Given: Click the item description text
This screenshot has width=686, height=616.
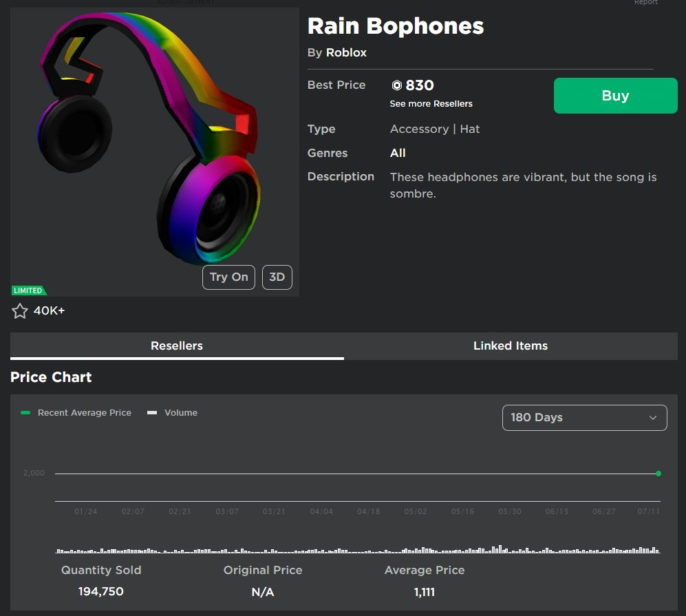Looking at the screenshot, I should pos(523,185).
